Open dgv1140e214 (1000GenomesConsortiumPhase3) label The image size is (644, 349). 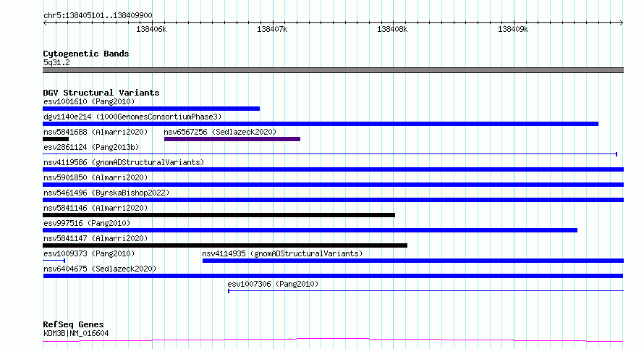132,117
